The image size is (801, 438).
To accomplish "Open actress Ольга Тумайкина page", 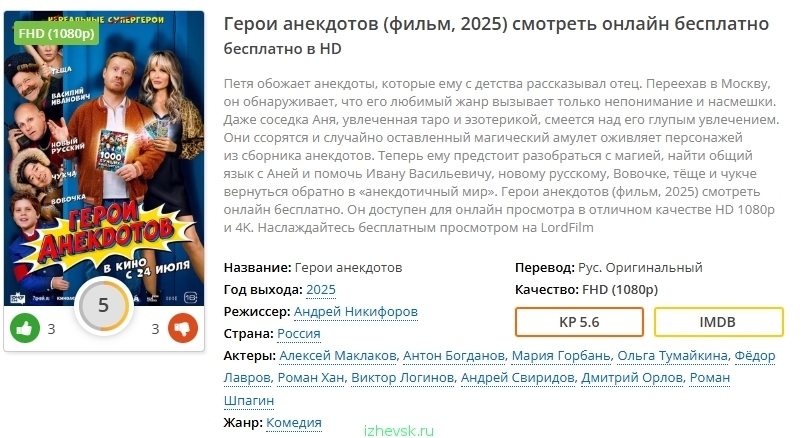I will coord(671,356).
